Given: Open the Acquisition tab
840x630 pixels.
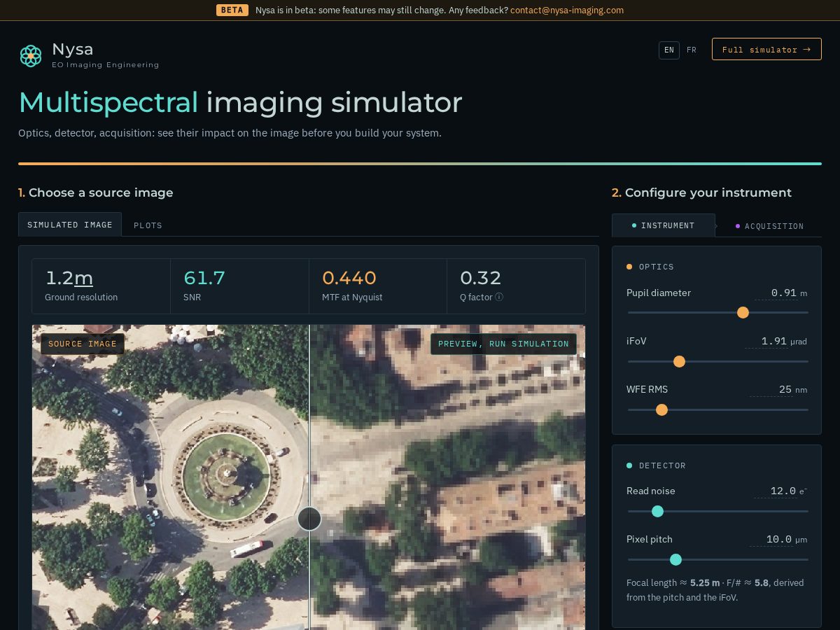Looking at the screenshot, I should [769, 226].
